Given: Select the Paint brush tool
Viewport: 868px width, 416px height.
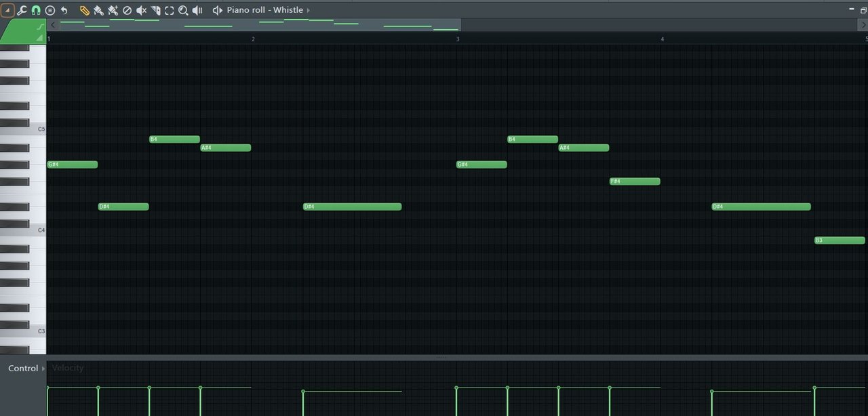Looking at the screenshot, I should (x=98, y=10).
